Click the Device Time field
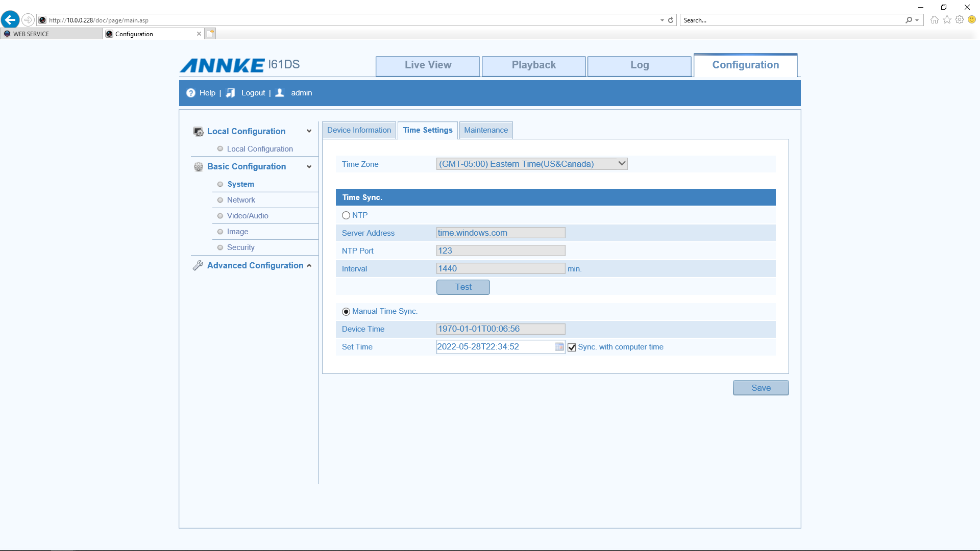This screenshot has height=551, width=980. [x=501, y=329]
